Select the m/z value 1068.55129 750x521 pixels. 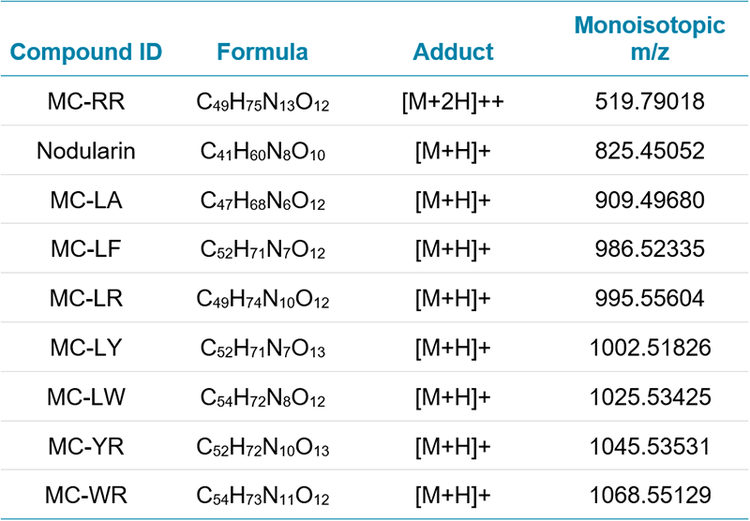650,495
